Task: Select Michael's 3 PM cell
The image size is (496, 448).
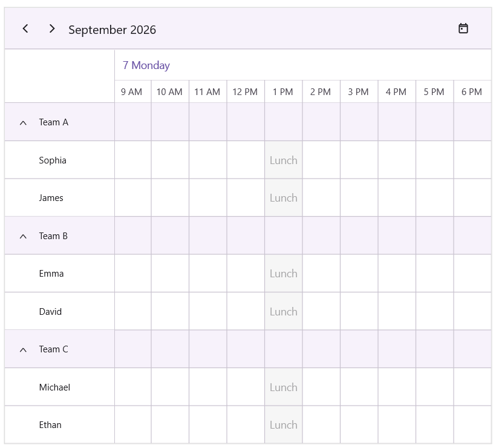Action: tap(359, 387)
